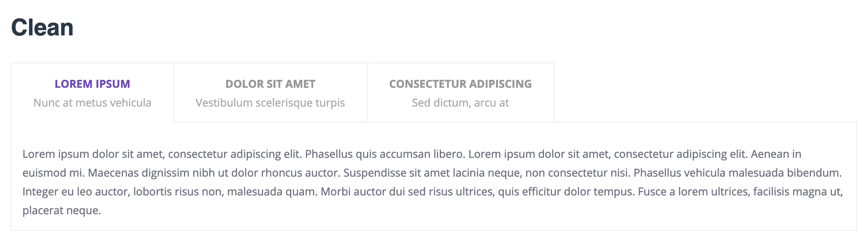The height and width of the screenshot is (242, 868).
Task: Switch to the Dolor Sit Amet tab
Action: click(270, 92)
